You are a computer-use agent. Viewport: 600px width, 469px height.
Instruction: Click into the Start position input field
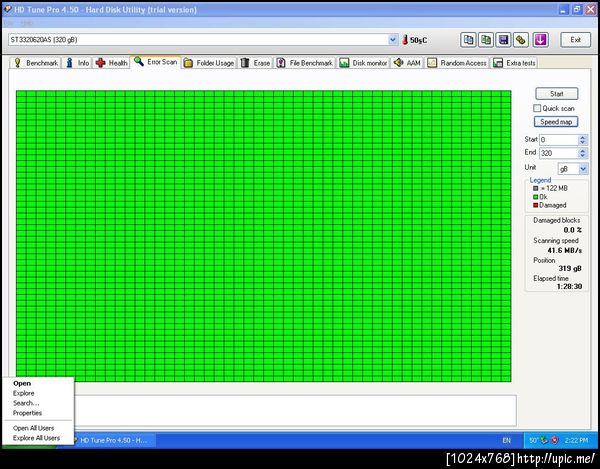(559, 140)
